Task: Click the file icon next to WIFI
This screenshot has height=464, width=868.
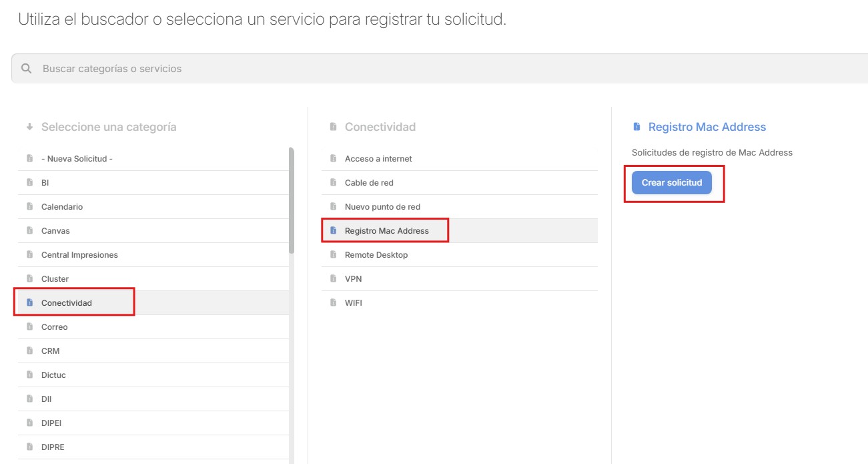Action: click(333, 303)
